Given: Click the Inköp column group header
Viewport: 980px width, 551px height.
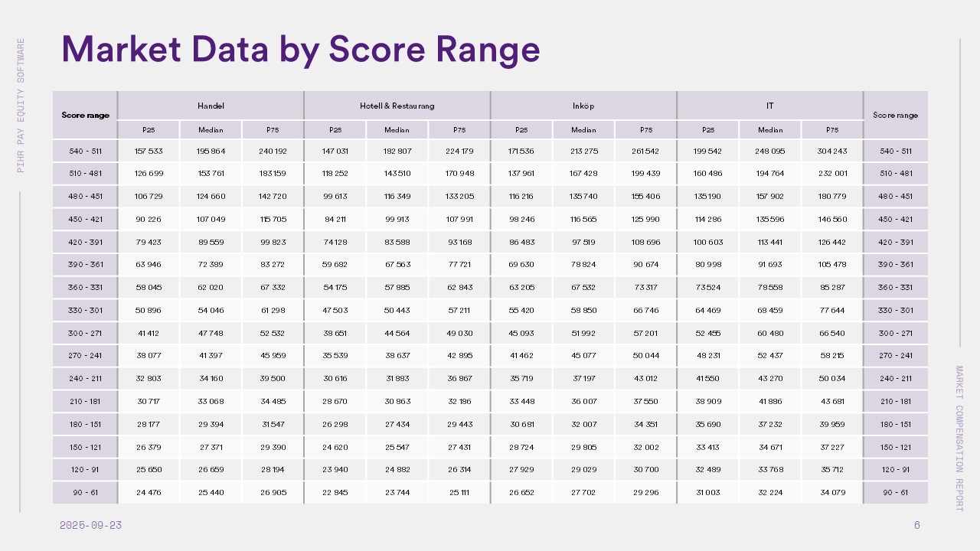Looking at the screenshot, I should coord(583,106).
